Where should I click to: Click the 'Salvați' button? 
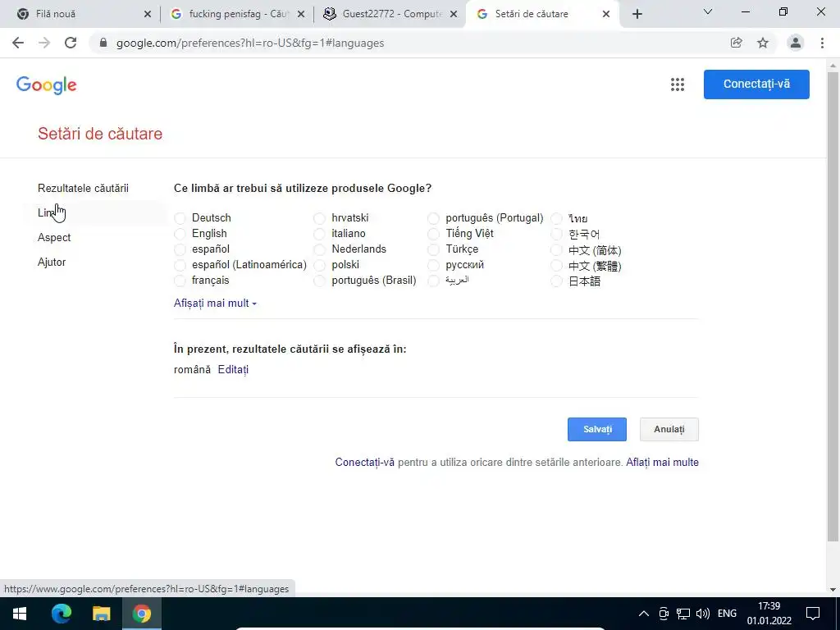click(597, 429)
